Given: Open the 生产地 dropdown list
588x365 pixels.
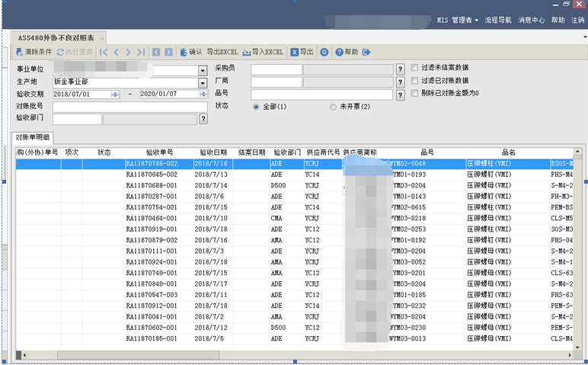Looking at the screenshot, I should (x=203, y=82).
